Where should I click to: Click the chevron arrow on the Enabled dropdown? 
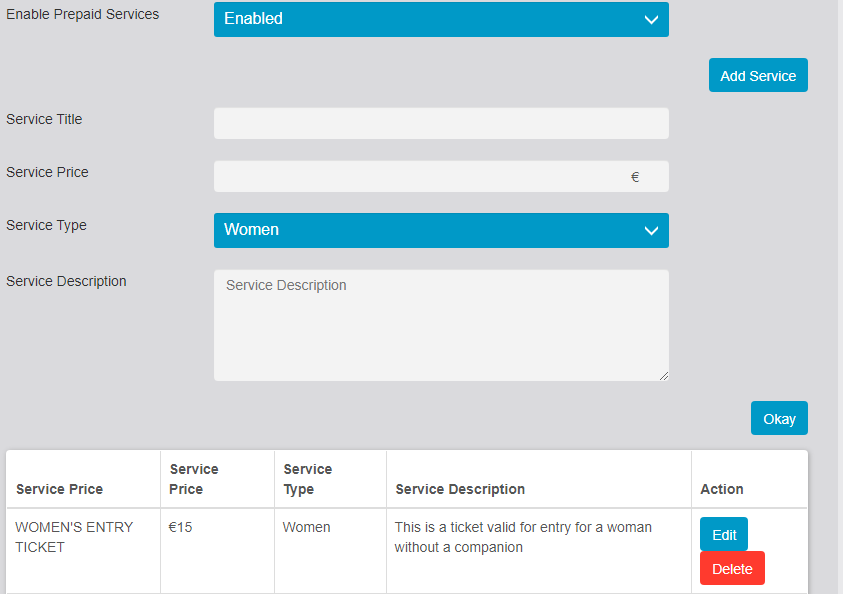tap(651, 19)
